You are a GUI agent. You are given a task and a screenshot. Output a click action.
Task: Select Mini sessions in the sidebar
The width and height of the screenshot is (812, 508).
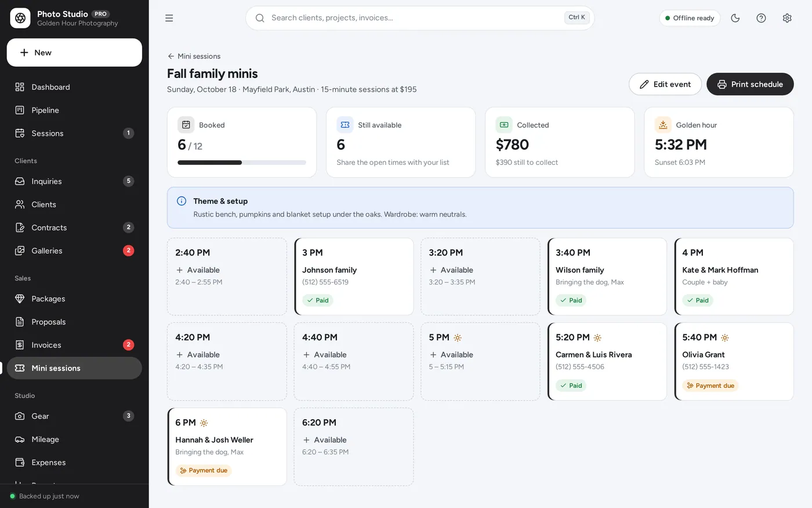tap(74, 368)
